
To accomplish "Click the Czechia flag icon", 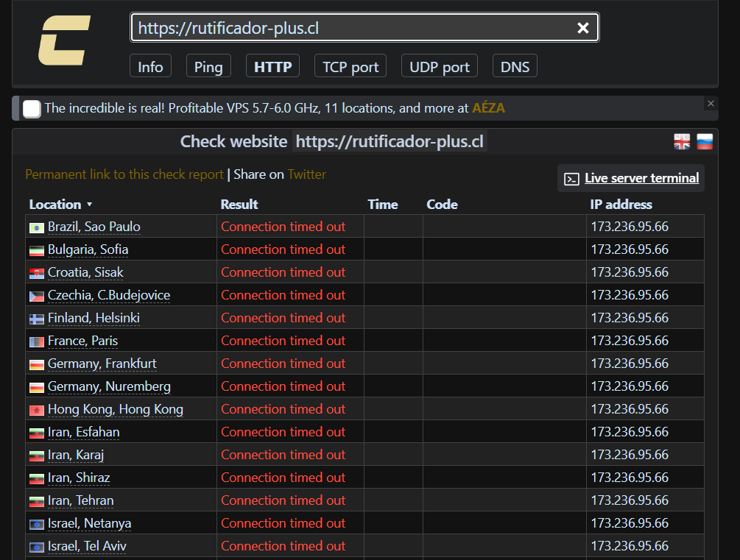I will pos(36,297).
